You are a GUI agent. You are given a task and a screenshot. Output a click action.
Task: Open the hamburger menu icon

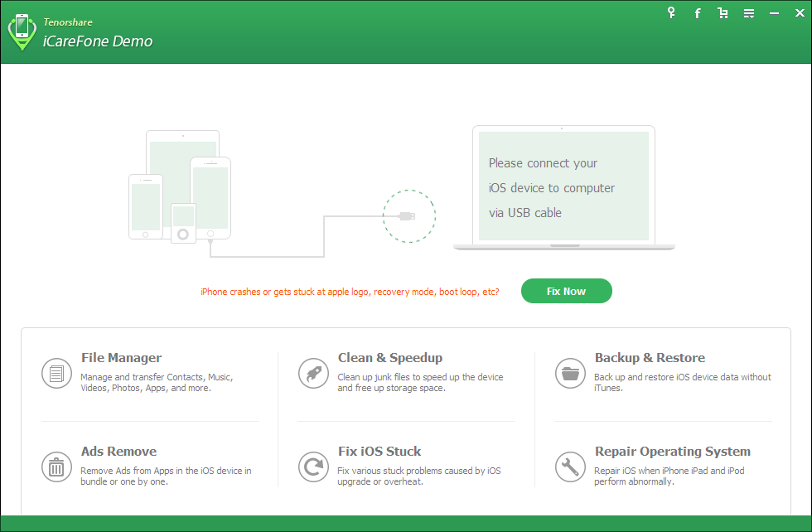pyautogui.click(x=749, y=13)
